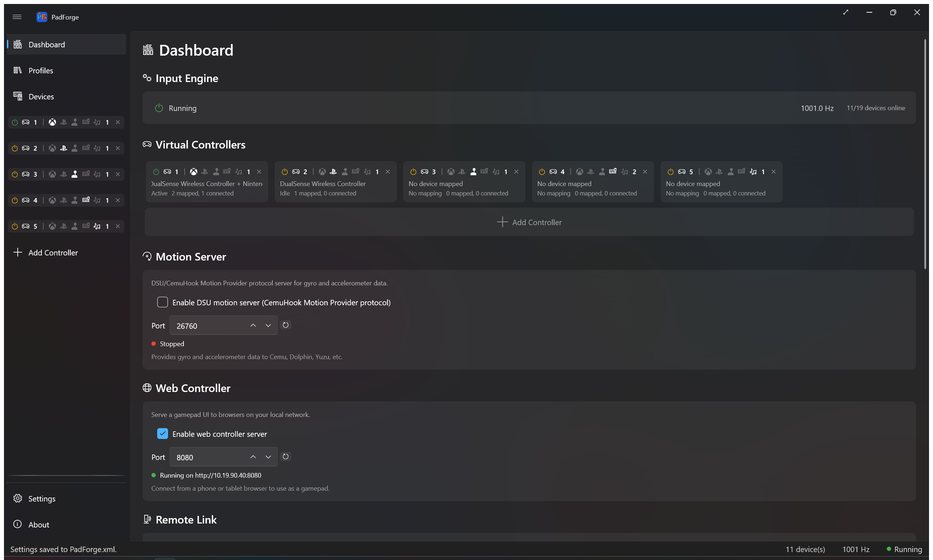Set dashboard card 3 type to keyboard and mouse

tap(484, 172)
